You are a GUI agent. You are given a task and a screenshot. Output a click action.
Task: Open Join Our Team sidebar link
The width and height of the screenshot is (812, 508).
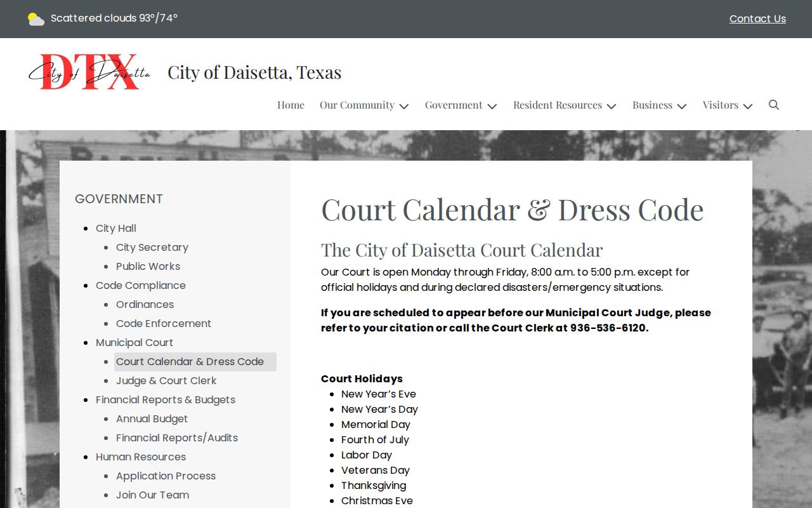click(152, 495)
